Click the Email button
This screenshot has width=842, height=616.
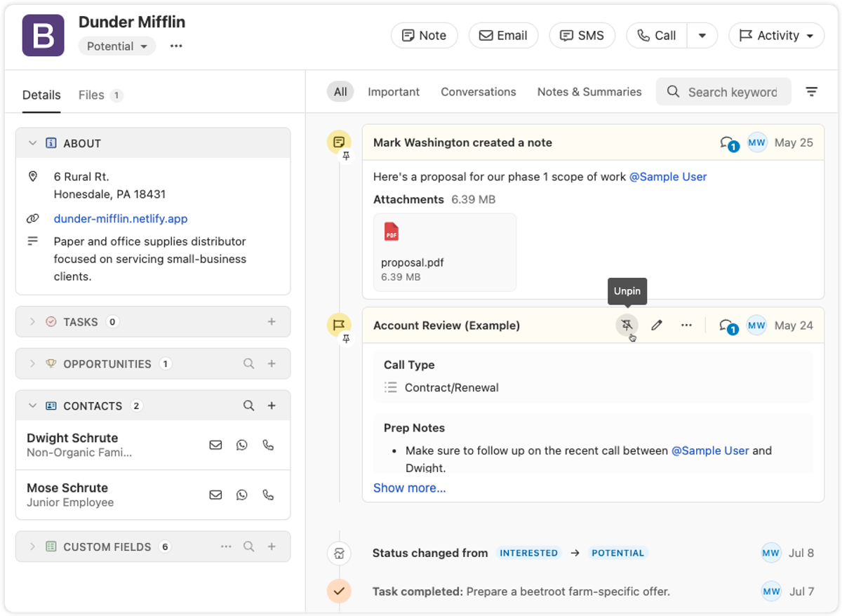click(503, 36)
